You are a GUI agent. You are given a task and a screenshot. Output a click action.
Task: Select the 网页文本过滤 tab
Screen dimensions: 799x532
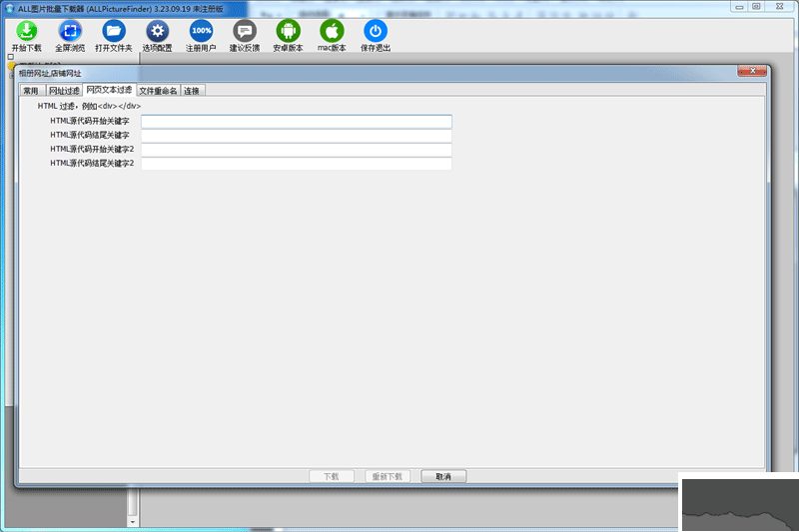(109, 90)
